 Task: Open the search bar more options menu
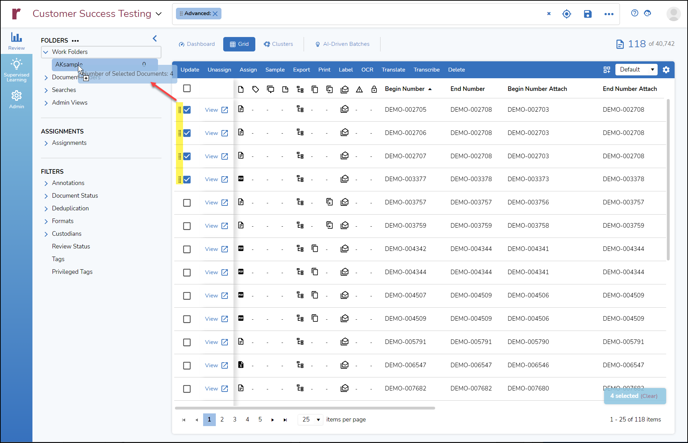coord(609,14)
